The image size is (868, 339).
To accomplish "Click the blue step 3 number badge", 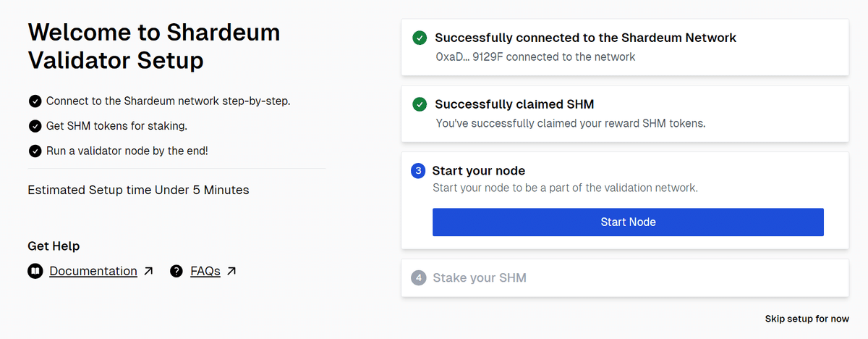I will (418, 171).
